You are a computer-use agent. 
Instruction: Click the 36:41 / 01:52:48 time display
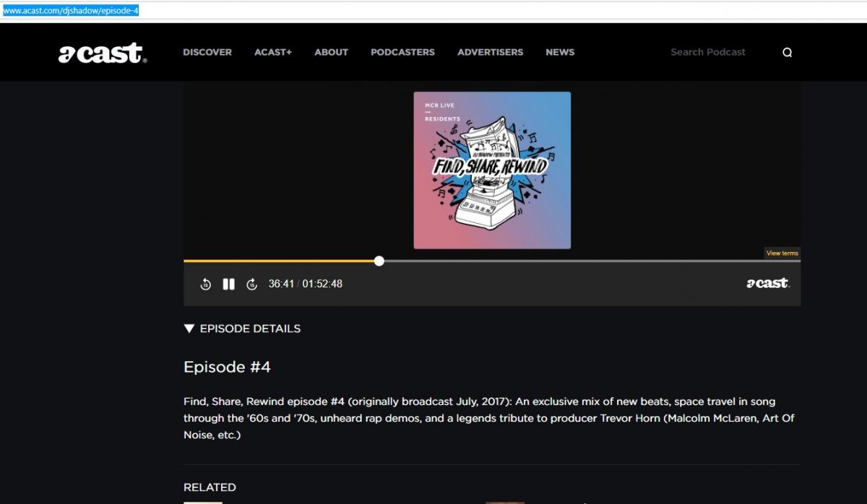pos(305,284)
